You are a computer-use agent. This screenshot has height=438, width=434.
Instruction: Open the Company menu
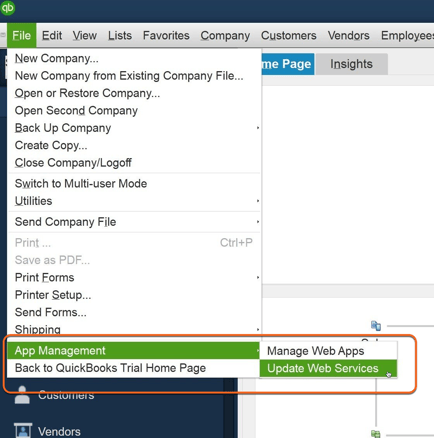(225, 35)
